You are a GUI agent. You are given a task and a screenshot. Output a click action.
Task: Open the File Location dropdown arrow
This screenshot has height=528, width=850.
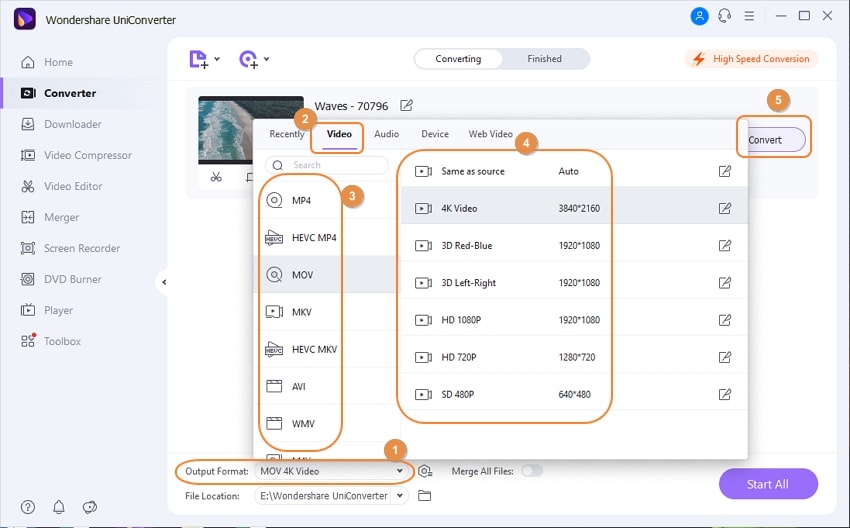tap(400, 495)
